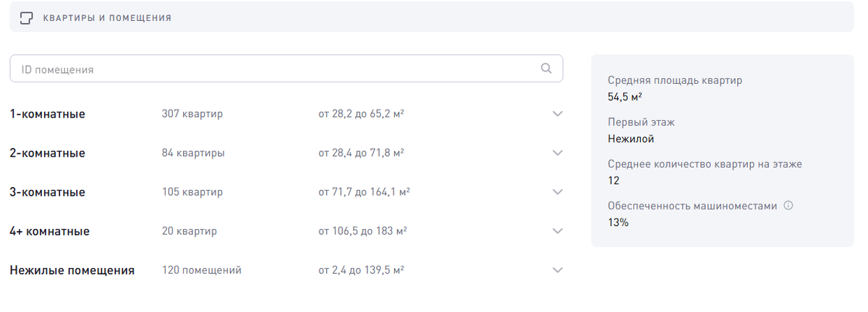The height and width of the screenshot is (312, 868).
Task: Click the Обеспеченность машиноместами label
Action: [x=692, y=206]
